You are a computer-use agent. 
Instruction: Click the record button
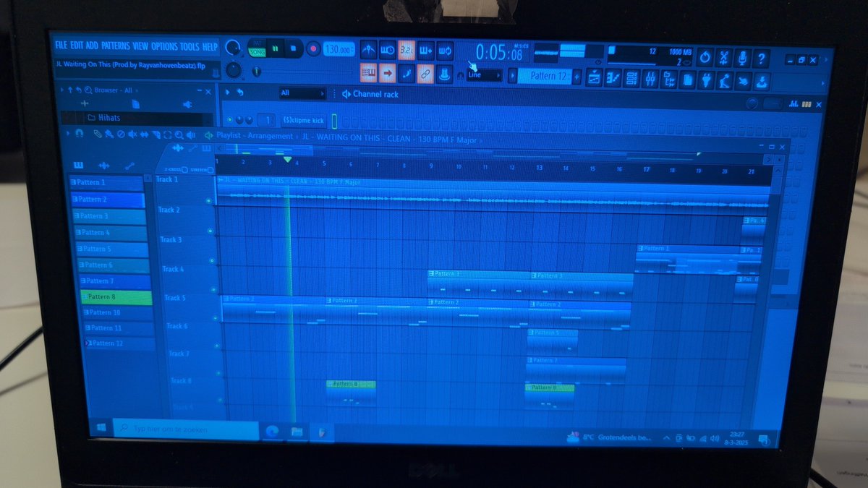(x=313, y=49)
